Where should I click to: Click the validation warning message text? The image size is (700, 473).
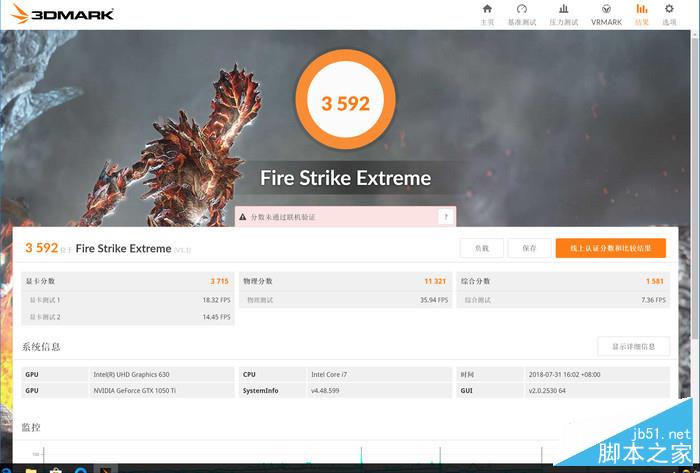[283, 217]
